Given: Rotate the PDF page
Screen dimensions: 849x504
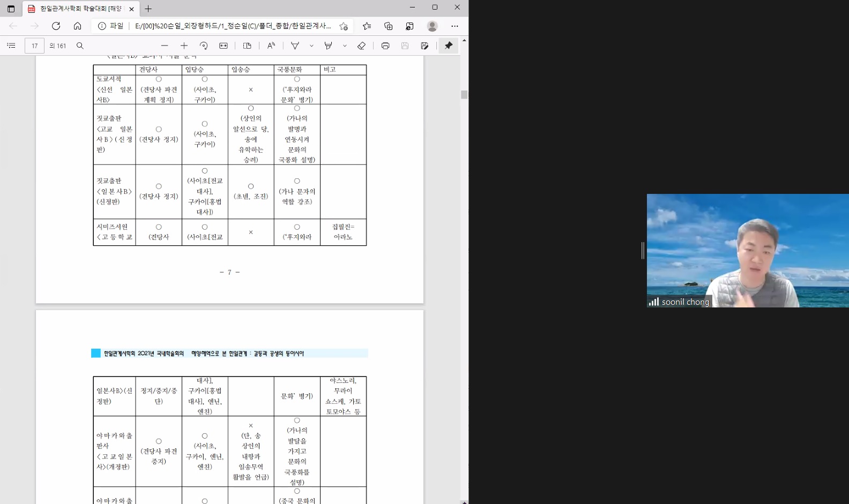Looking at the screenshot, I should tap(204, 46).
